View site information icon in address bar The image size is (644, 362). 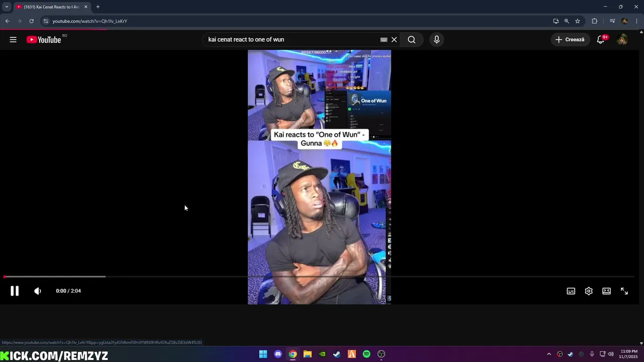46,21
